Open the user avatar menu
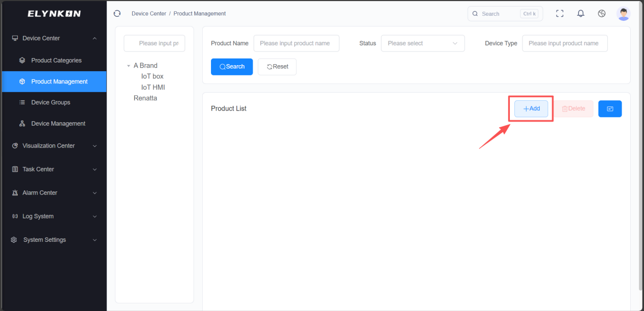This screenshot has height=311, width=644. pos(623,14)
